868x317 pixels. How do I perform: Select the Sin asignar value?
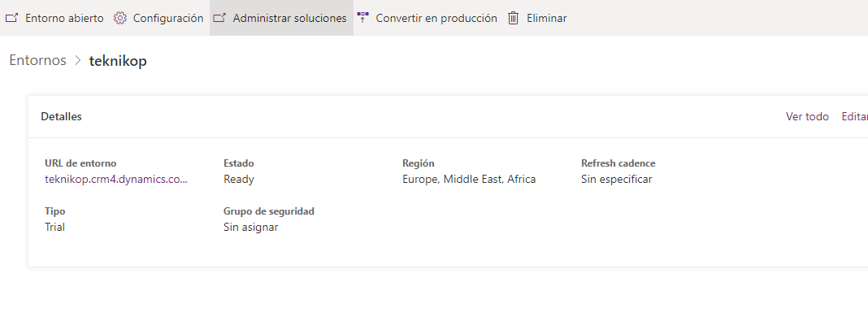[251, 227]
